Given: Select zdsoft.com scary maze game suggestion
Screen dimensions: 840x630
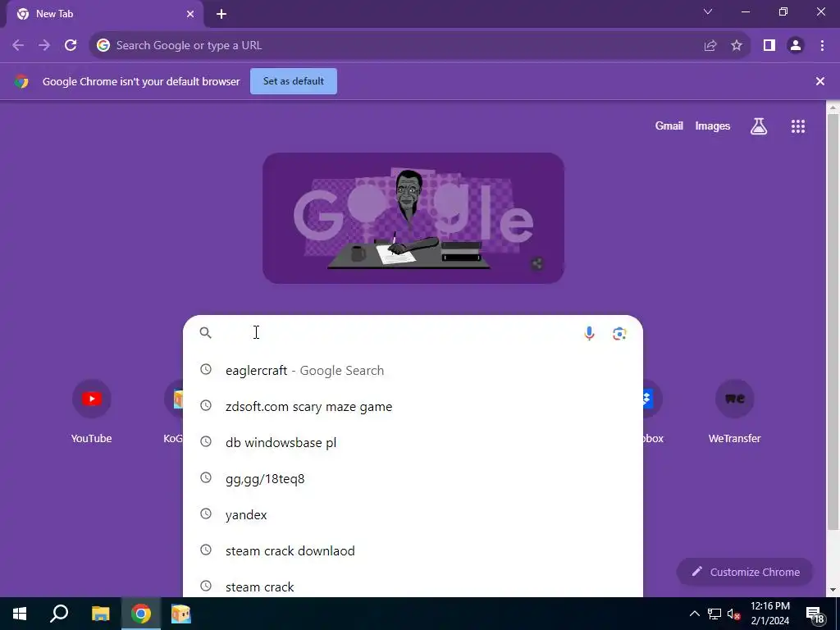Looking at the screenshot, I should [413, 407].
